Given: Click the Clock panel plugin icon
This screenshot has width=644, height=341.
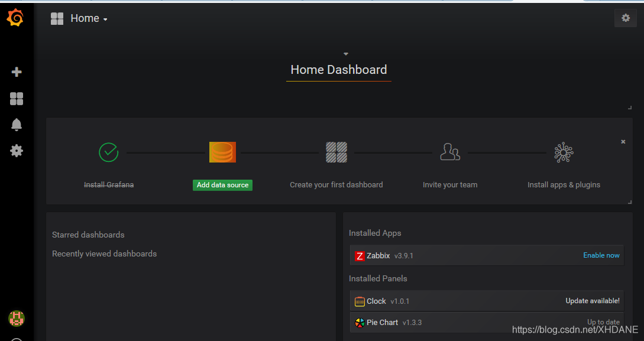Looking at the screenshot, I should click(360, 301).
